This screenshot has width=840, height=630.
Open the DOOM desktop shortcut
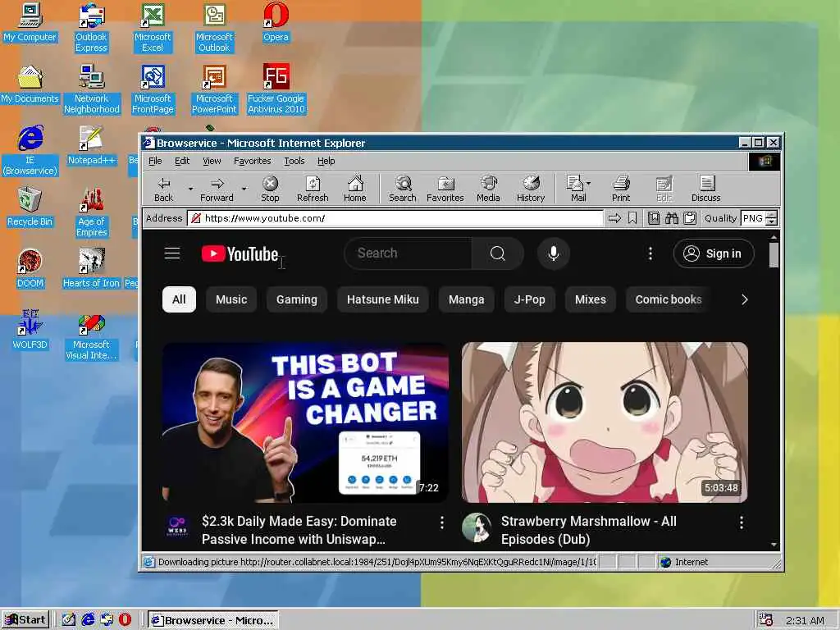pos(30,268)
